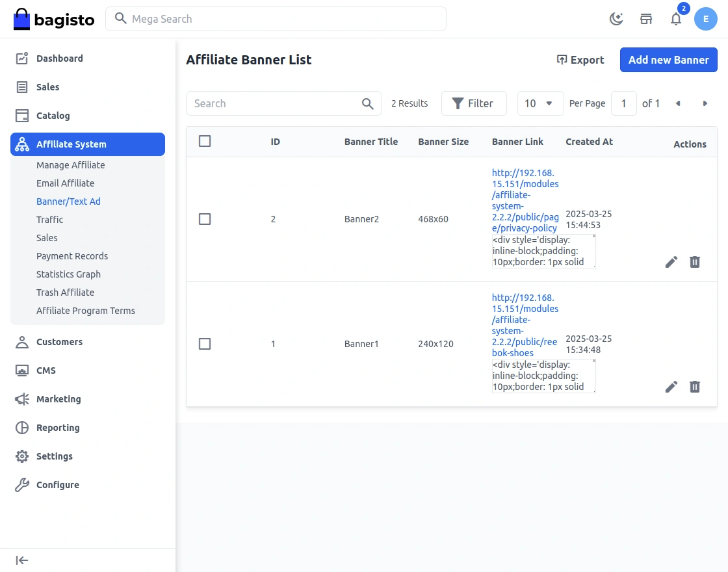
Task: Click the search magnifier in banner list
Action: [368, 103]
